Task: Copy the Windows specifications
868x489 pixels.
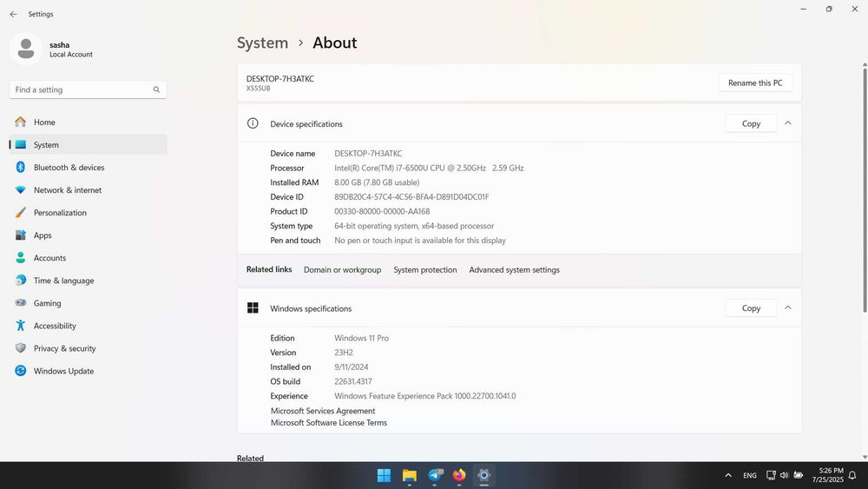Action: click(x=751, y=308)
